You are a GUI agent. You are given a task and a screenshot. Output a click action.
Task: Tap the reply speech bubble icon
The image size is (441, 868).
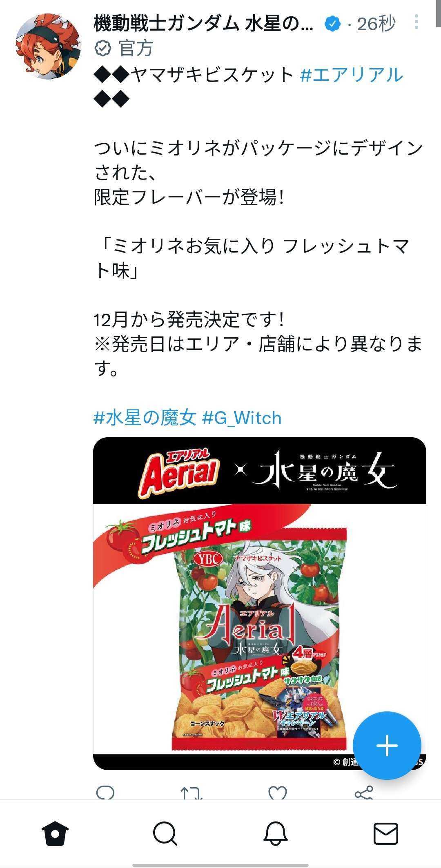pos(105,793)
